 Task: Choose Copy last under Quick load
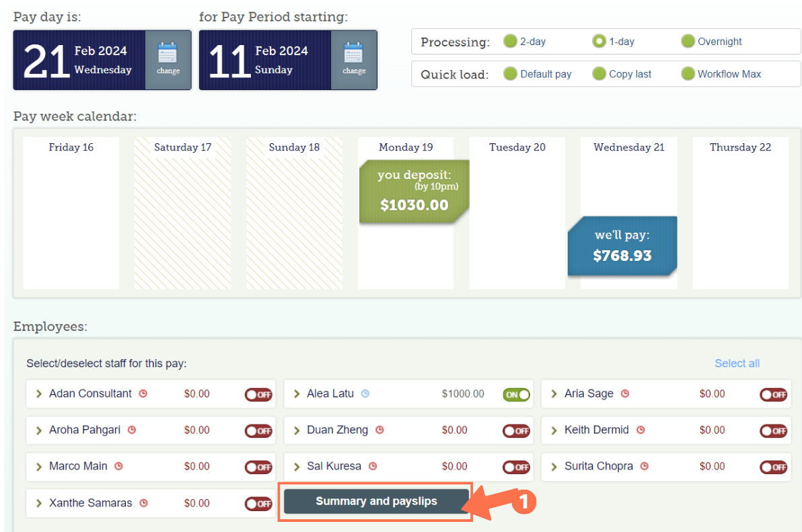pyautogui.click(x=598, y=74)
